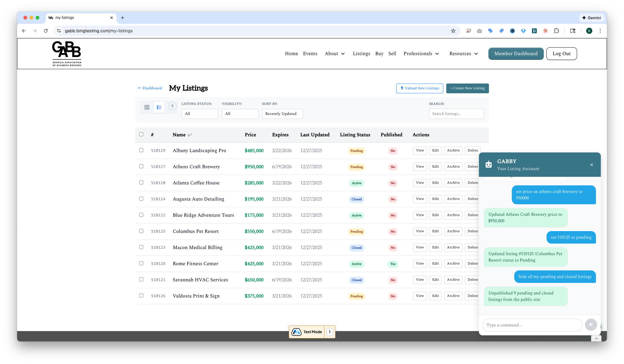The image size is (624, 364).
Task: Open browser extensions puzzle icon
Action: click(556, 31)
